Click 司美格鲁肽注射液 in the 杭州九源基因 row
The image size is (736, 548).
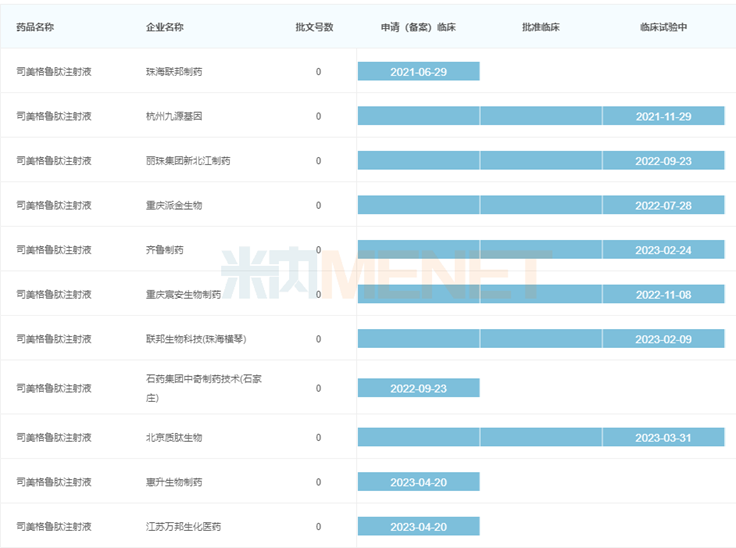[x=54, y=116]
